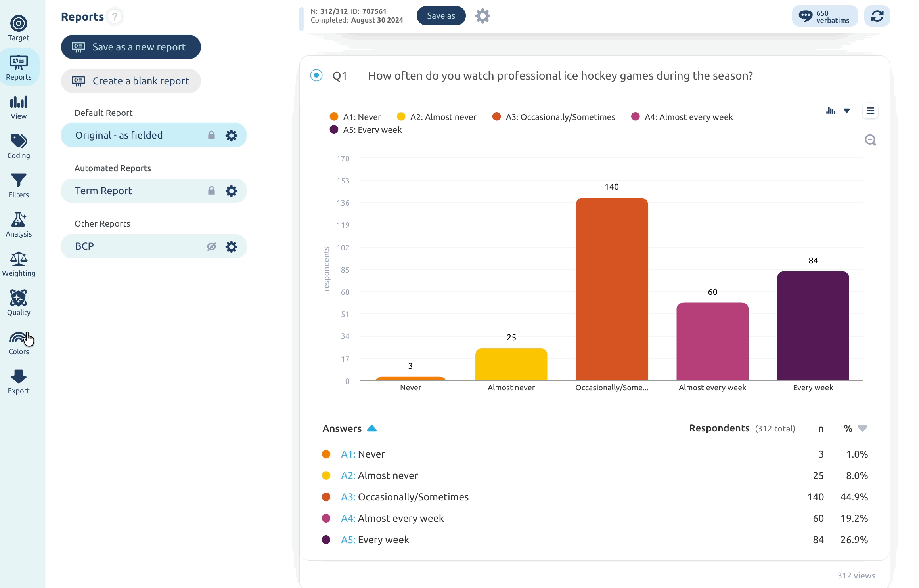
Task: Open the Analysis flask section
Action: click(x=19, y=225)
